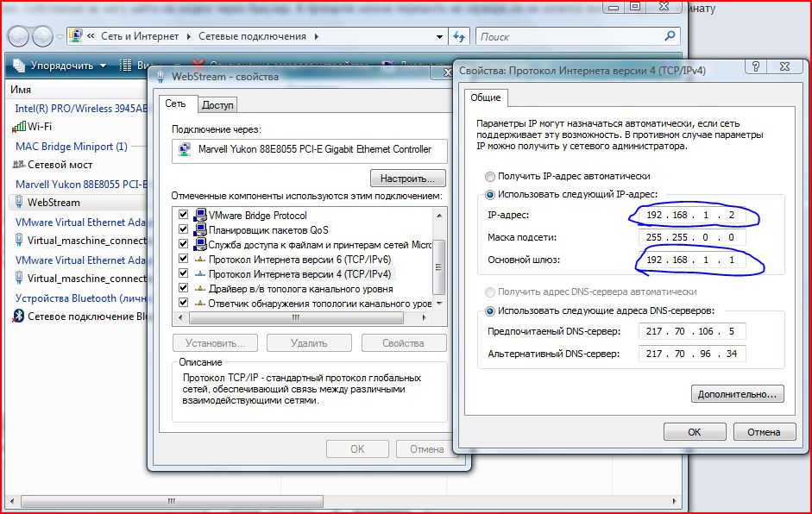This screenshot has width=812, height=514.
Task: Click the Wi-Fi signal bars icon
Action: [19, 126]
